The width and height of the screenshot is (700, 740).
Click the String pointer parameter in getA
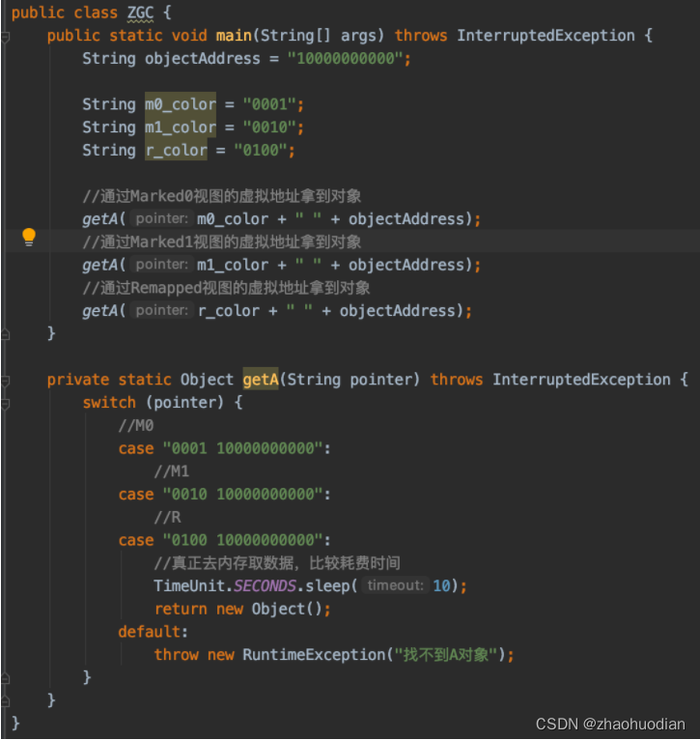click(349, 380)
